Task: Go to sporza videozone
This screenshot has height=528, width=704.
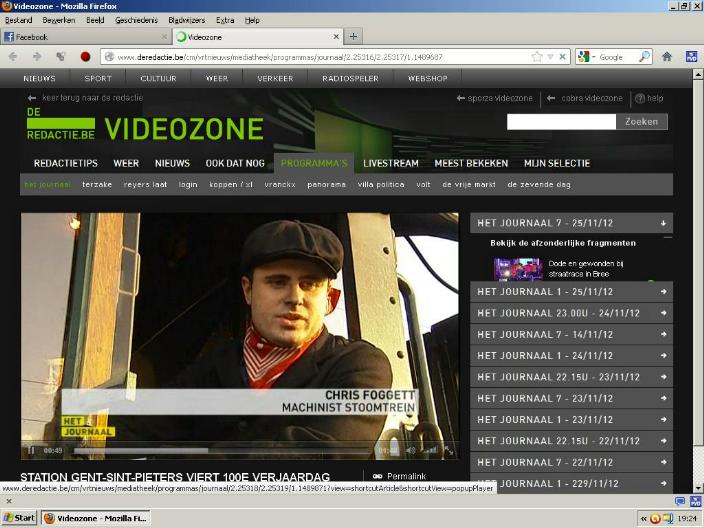Action: tap(494, 98)
